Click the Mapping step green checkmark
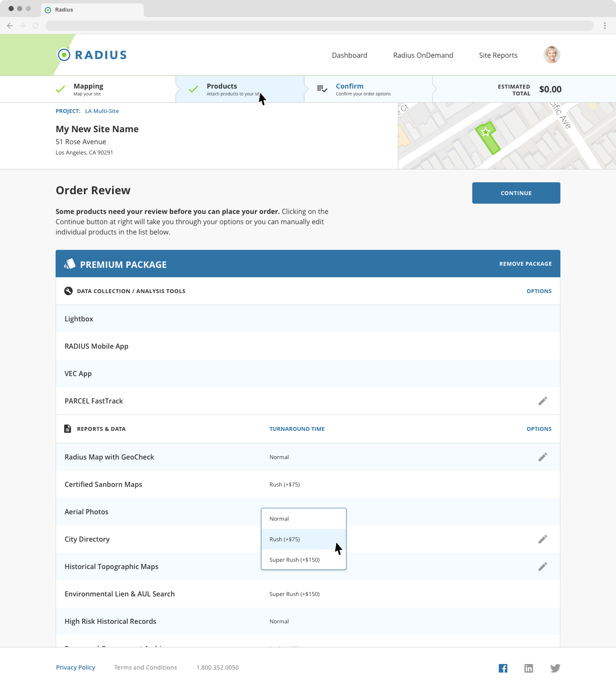Screen dimensions: 616x688 [60, 89]
